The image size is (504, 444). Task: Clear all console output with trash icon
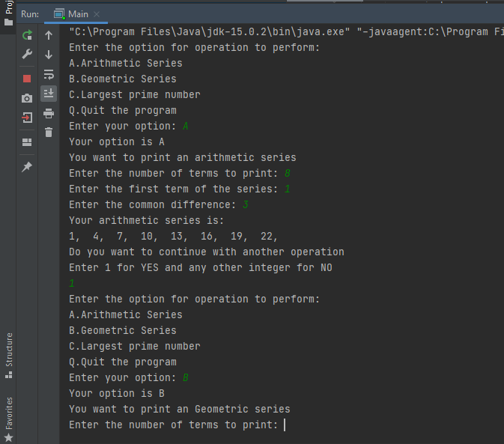(49, 133)
